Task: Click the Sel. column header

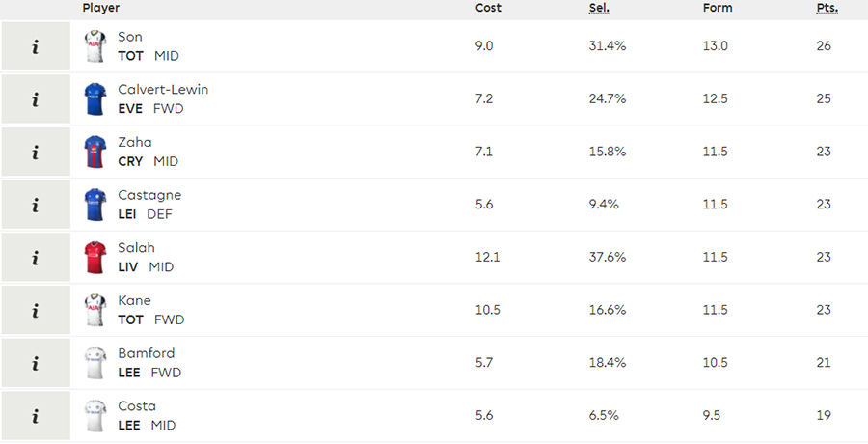Action: click(x=599, y=8)
